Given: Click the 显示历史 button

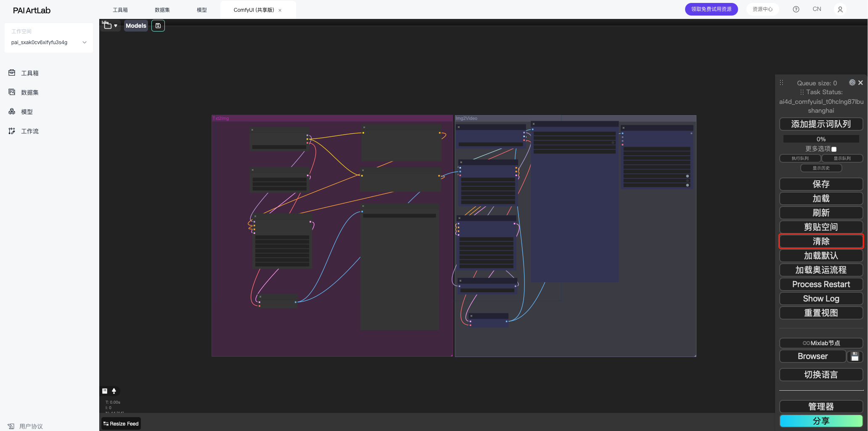Looking at the screenshot, I should click(x=821, y=168).
